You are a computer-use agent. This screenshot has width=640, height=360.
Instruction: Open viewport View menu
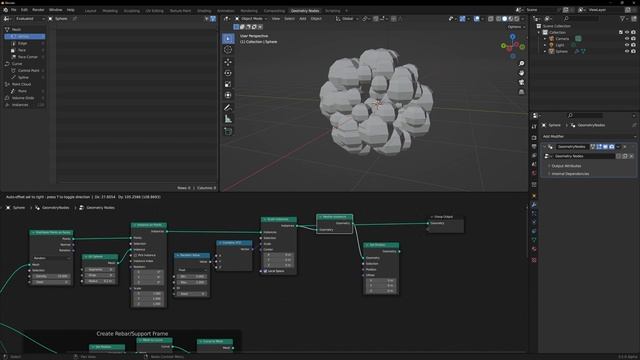click(276, 19)
